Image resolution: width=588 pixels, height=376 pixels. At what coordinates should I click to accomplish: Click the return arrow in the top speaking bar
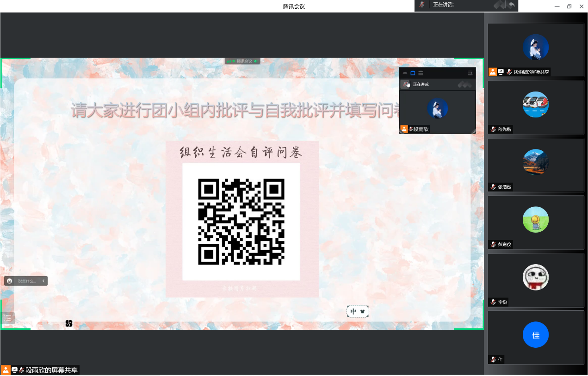[511, 5]
